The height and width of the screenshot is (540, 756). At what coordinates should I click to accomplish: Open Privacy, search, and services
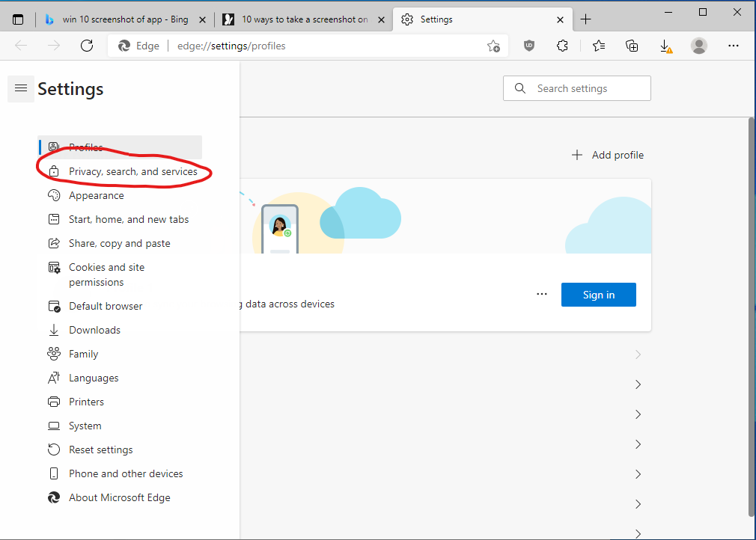pyautogui.click(x=120, y=171)
